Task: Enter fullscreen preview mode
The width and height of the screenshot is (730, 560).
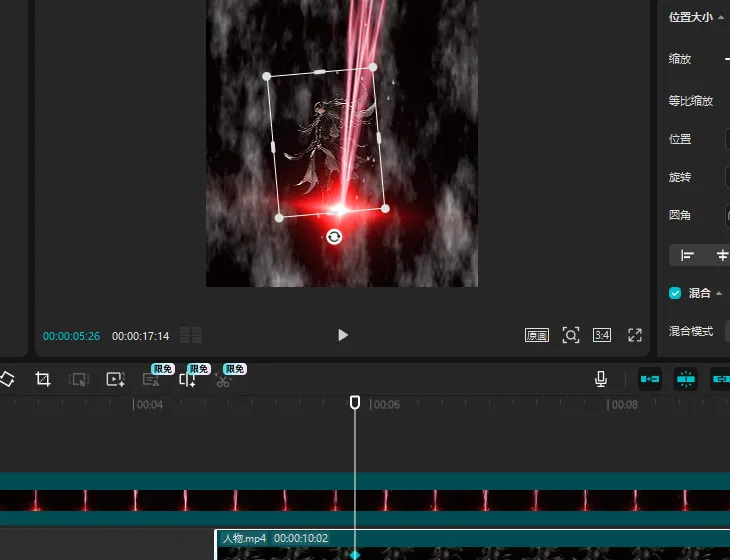Action: [x=635, y=335]
